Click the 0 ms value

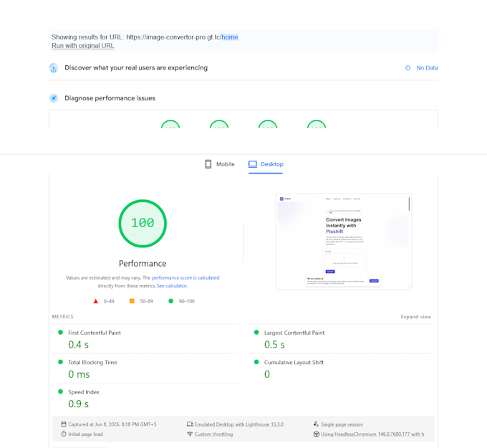tap(79, 374)
